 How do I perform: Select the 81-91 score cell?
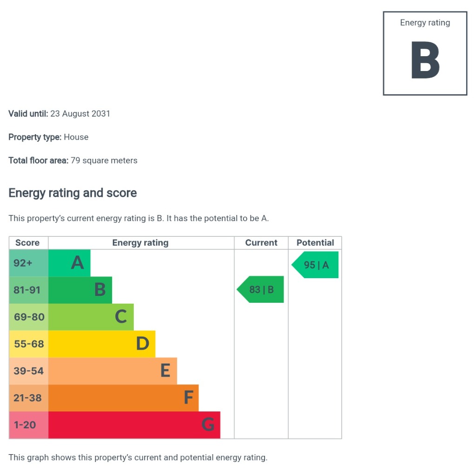(28, 290)
